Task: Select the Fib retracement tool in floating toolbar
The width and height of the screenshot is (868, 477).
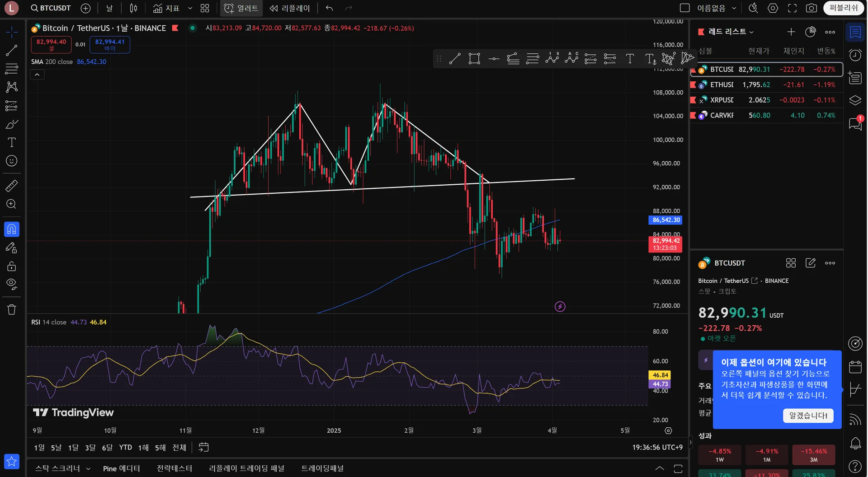Action: click(533, 59)
